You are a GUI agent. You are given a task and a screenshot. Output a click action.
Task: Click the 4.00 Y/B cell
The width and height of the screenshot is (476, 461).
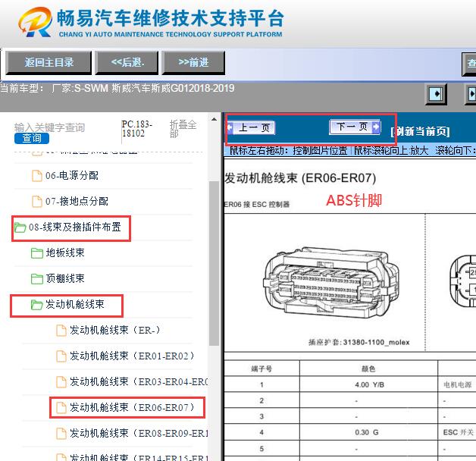369,384
